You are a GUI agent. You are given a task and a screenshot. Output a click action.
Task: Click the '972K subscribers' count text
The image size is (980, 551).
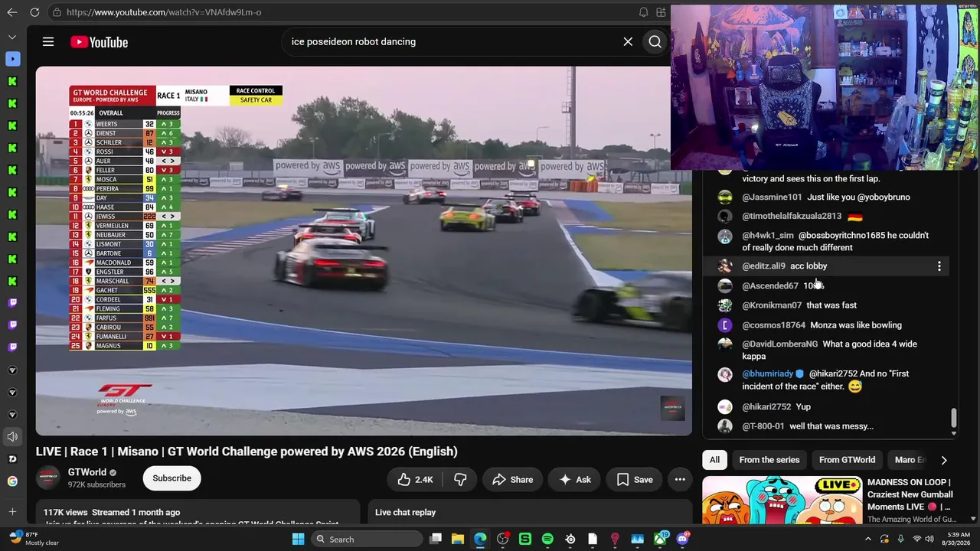(96, 485)
